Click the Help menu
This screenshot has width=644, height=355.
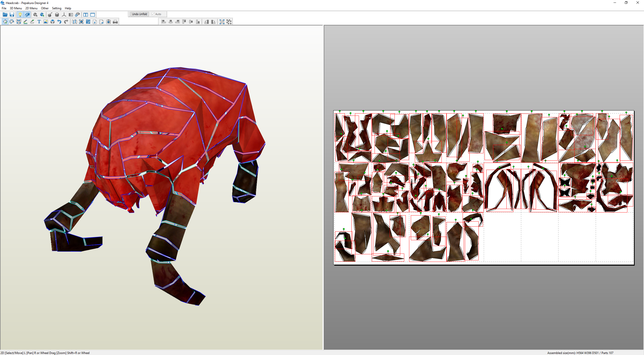pos(68,8)
